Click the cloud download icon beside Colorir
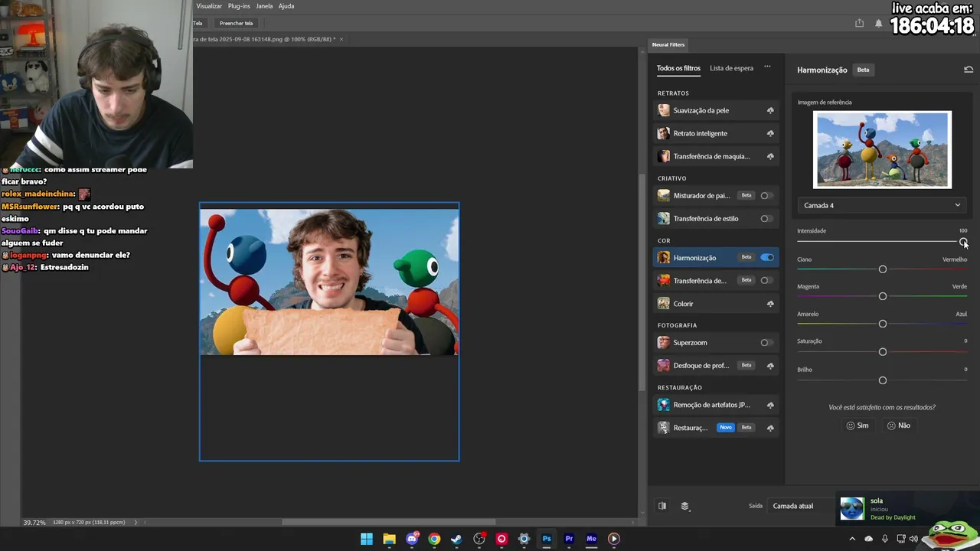The image size is (980, 551). [x=770, y=305]
